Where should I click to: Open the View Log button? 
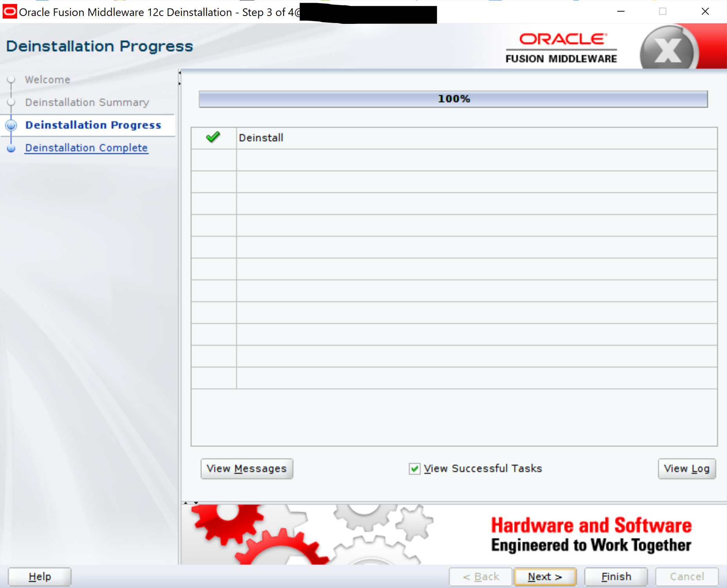click(686, 468)
